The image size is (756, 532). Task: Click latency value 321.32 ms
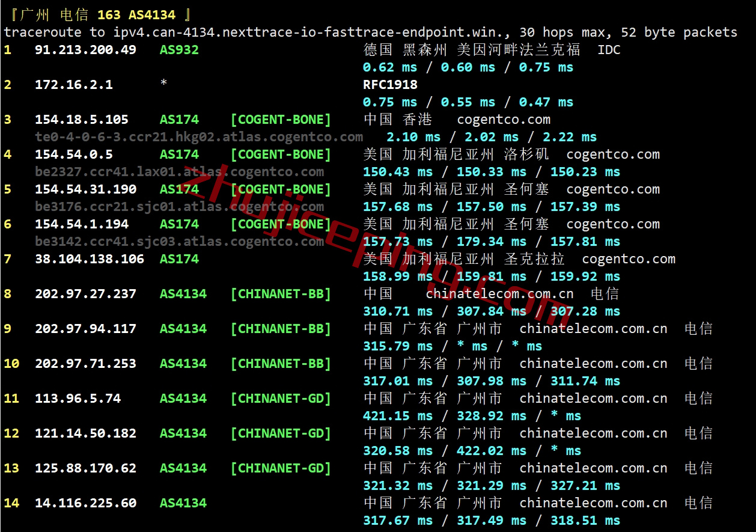tap(398, 486)
